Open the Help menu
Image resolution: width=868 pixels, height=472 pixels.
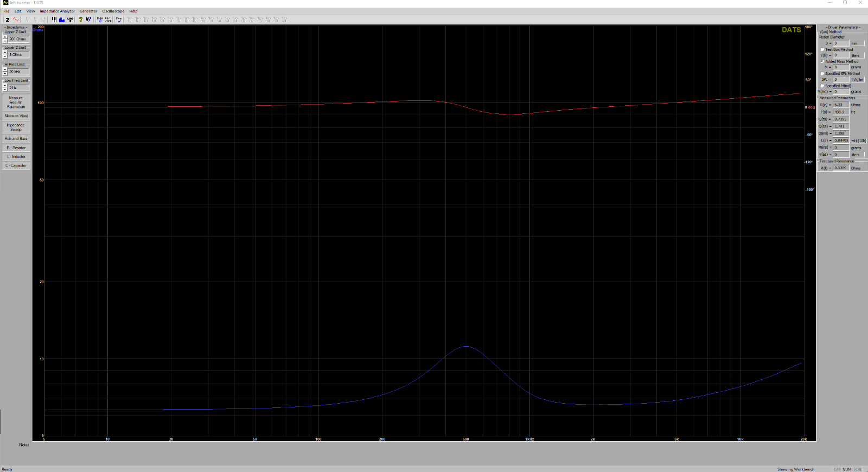point(133,11)
